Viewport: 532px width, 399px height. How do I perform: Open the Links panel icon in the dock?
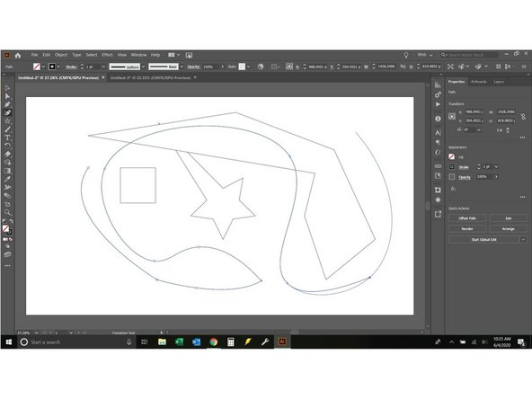[438, 166]
